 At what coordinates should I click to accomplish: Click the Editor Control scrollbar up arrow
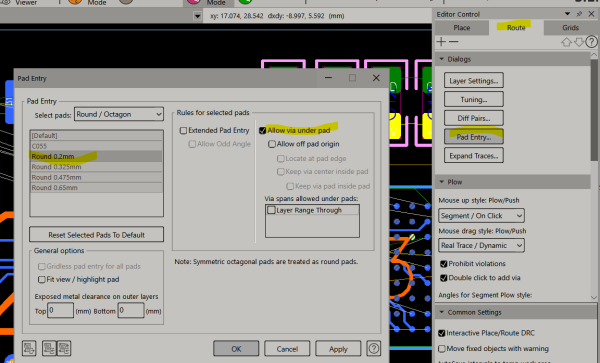[593, 55]
